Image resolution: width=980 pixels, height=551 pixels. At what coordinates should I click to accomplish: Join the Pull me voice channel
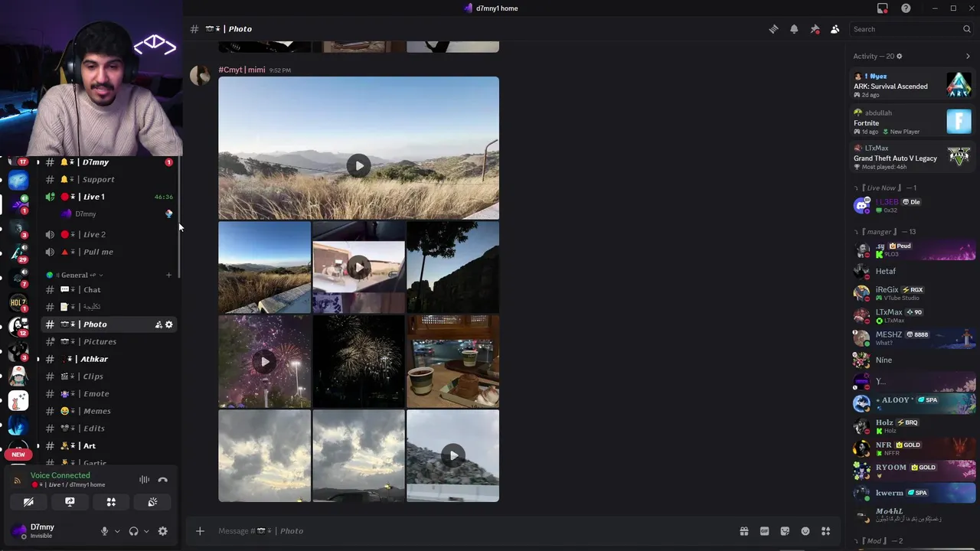[109, 252]
